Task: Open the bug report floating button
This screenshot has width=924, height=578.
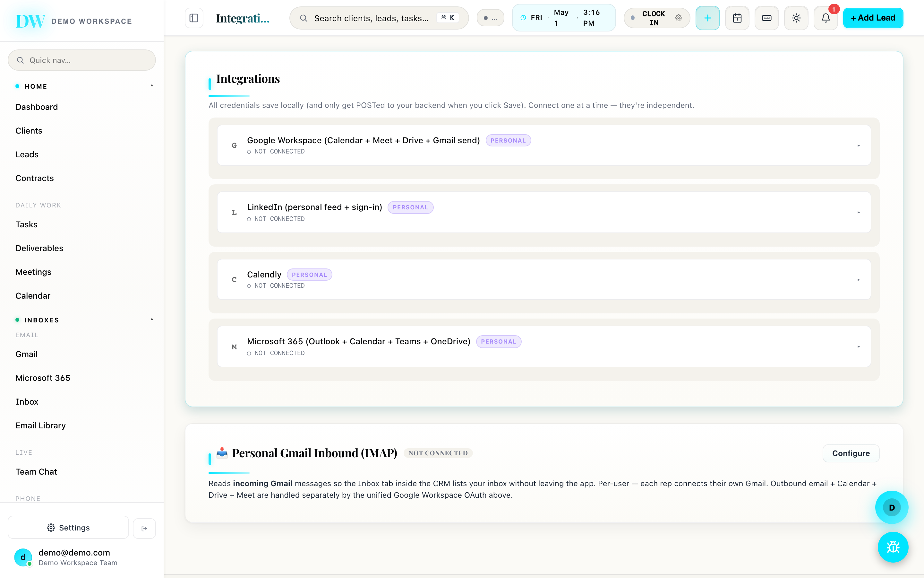Action: (x=893, y=547)
